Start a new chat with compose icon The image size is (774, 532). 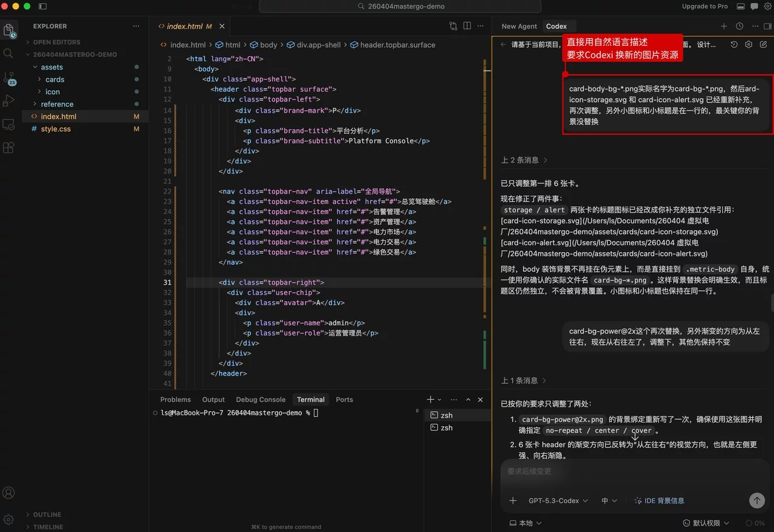[764, 45]
